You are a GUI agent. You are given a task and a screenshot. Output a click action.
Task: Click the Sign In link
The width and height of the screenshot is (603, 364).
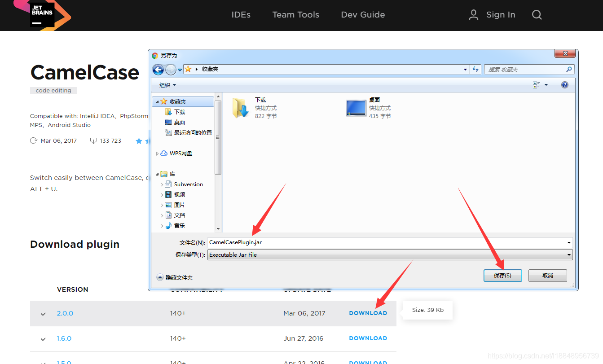tap(501, 15)
